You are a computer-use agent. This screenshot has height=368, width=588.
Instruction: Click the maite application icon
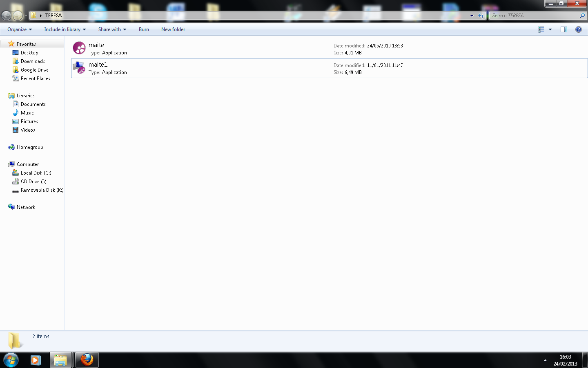coord(79,48)
